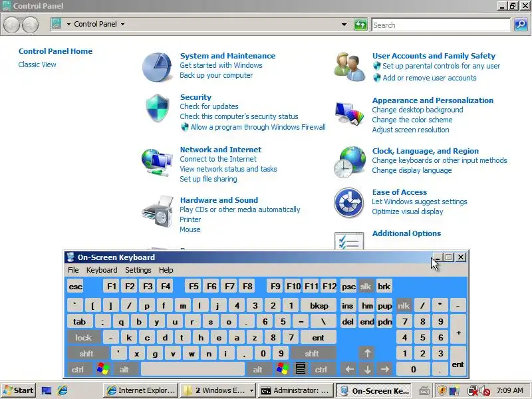
Task: Toggle the slk scroll lock key
Action: (x=366, y=287)
